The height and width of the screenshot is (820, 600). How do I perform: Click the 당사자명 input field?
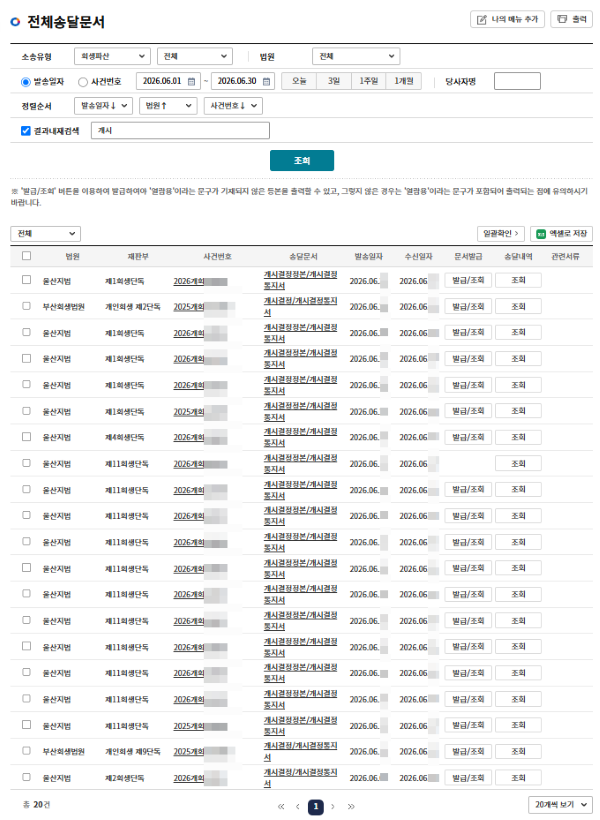coord(517,81)
